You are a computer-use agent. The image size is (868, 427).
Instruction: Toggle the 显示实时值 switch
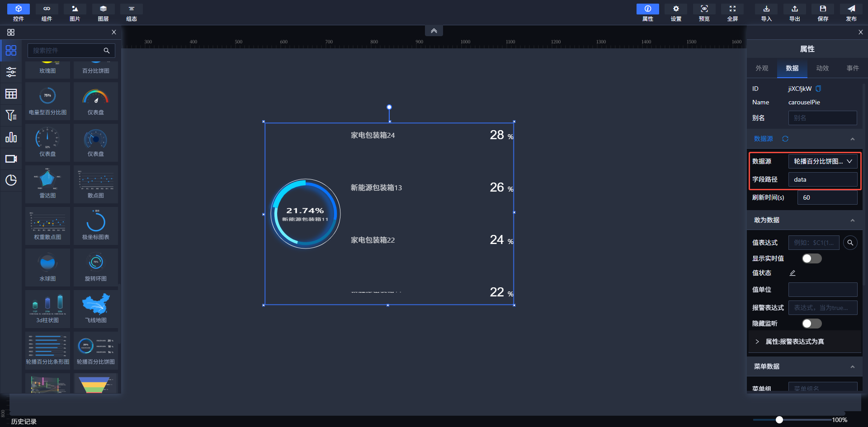[x=811, y=258]
